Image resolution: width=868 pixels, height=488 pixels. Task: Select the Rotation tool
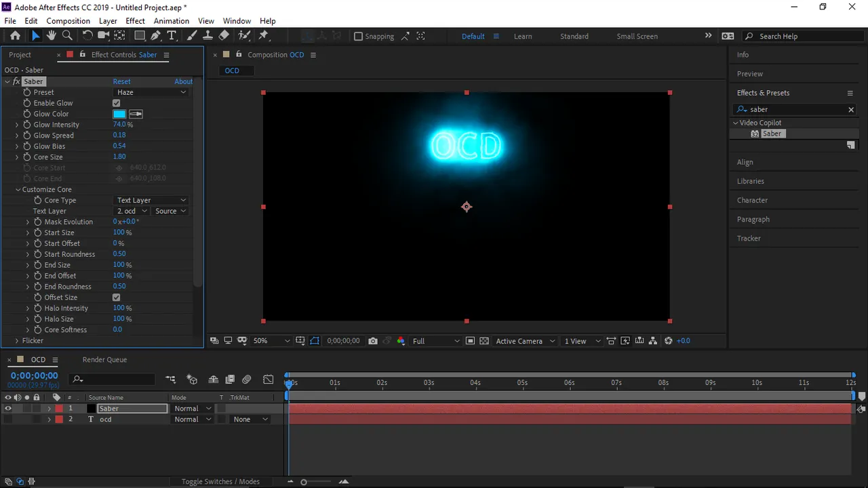pyautogui.click(x=87, y=36)
